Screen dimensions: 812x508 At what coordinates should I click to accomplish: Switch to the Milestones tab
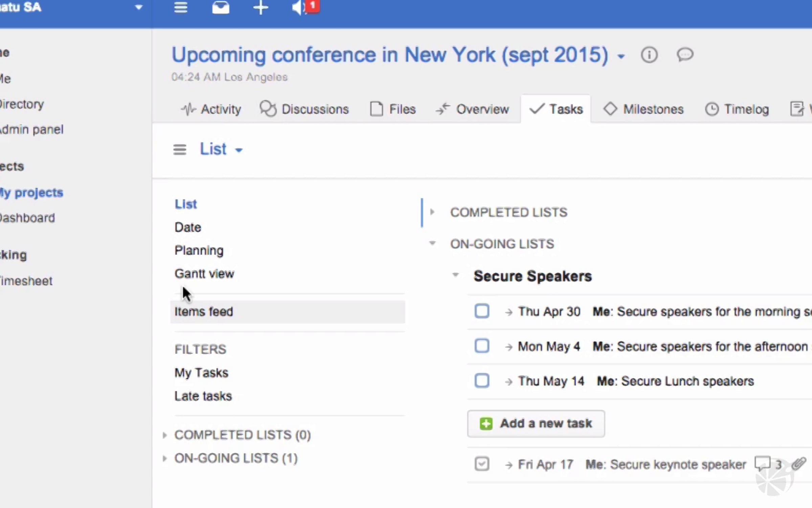[x=644, y=109]
